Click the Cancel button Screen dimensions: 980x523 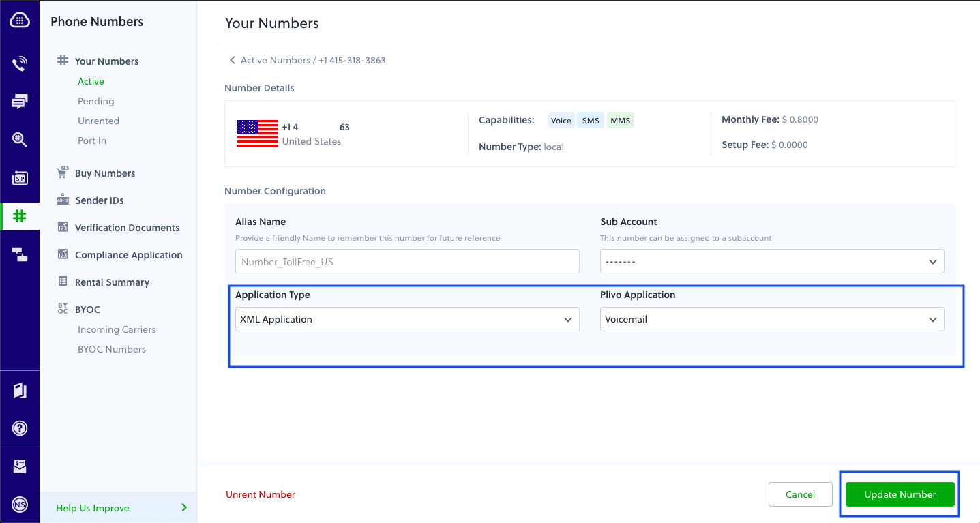(x=800, y=494)
